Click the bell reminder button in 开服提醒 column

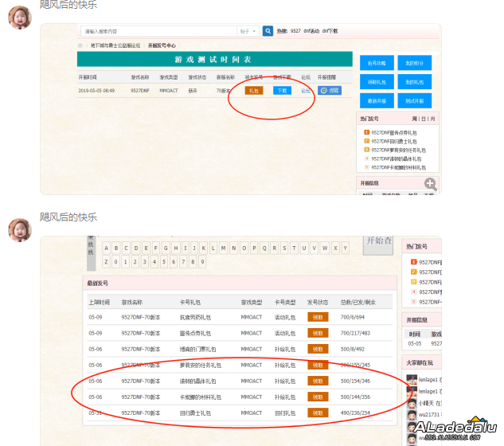point(330,91)
